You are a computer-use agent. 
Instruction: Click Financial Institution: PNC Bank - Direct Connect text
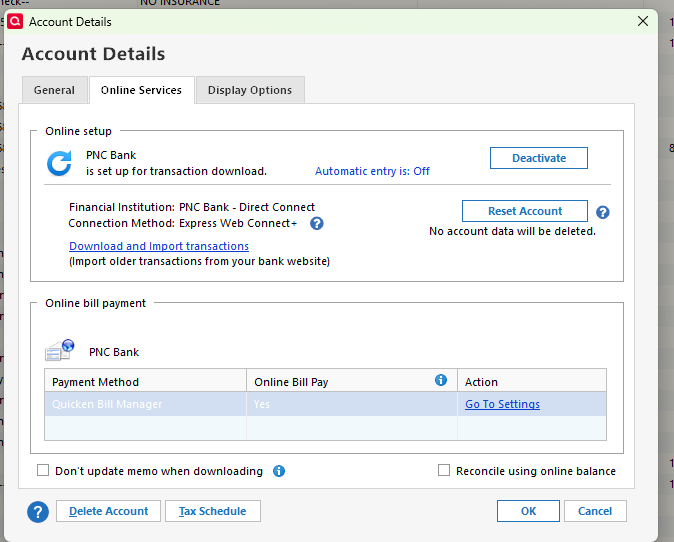[x=192, y=207]
